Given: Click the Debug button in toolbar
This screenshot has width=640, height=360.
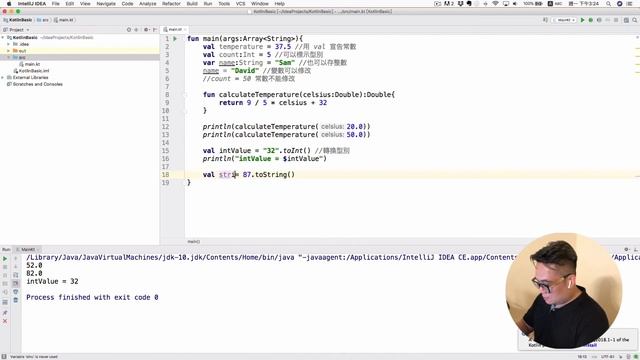Looking at the screenshot, I should [x=591, y=20].
